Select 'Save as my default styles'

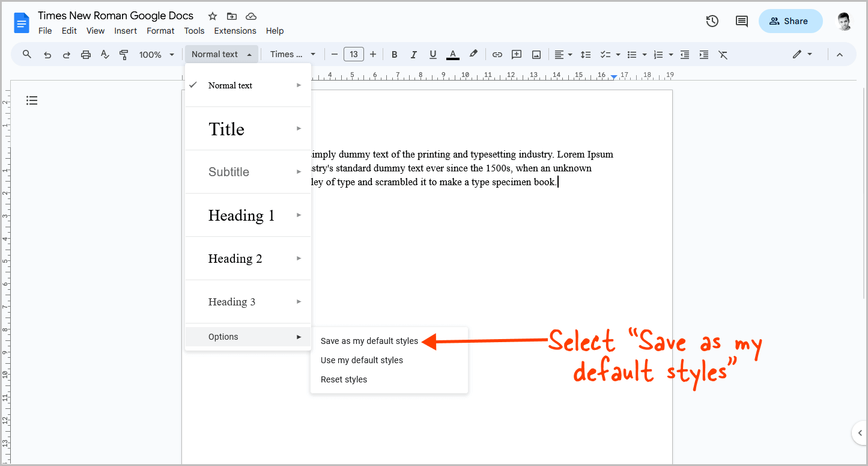pos(369,341)
